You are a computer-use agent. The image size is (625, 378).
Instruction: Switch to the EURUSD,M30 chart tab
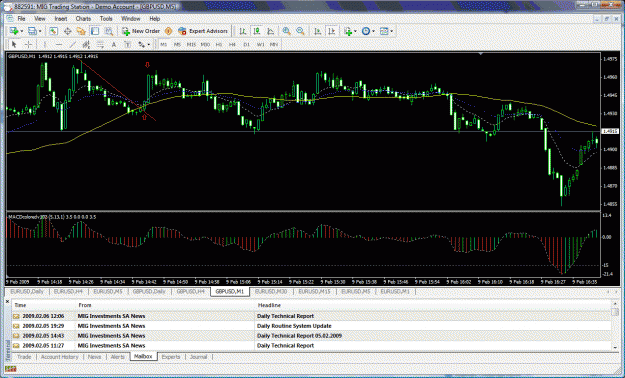point(271,292)
